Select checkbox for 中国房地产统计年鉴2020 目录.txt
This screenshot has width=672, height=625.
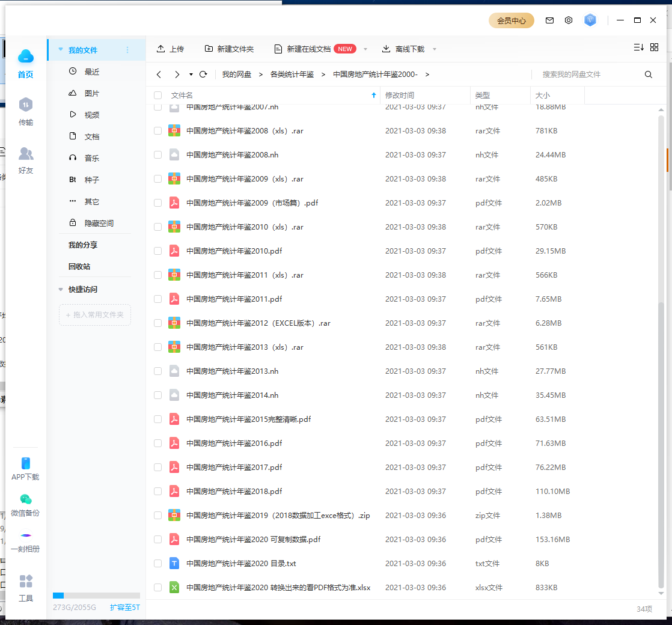pyautogui.click(x=157, y=564)
